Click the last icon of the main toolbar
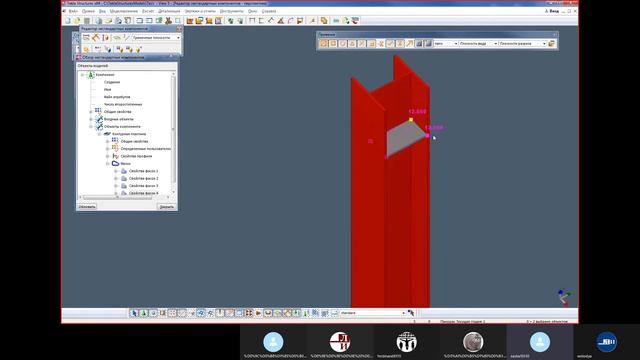The height and width of the screenshot is (360, 640). [x=355, y=21]
